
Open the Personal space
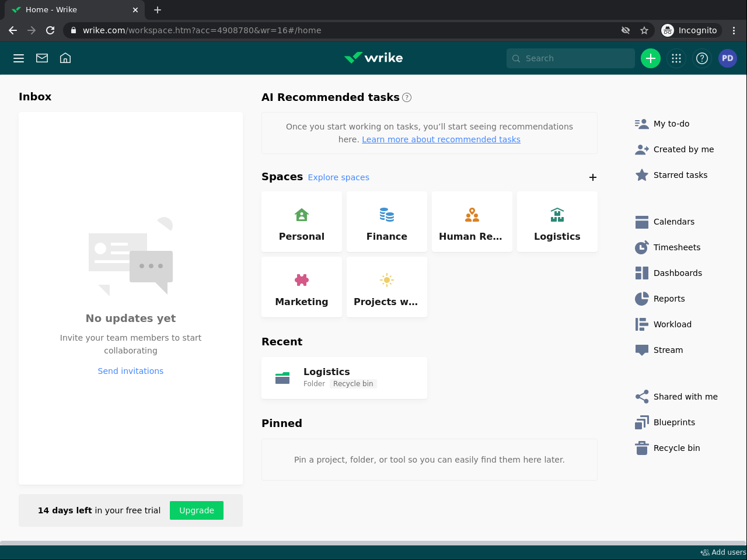(x=302, y=222)
